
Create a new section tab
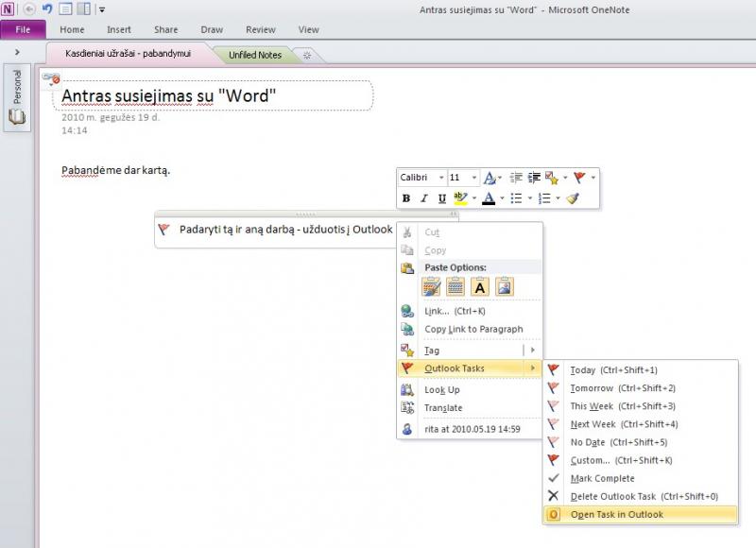pos(306,55)
